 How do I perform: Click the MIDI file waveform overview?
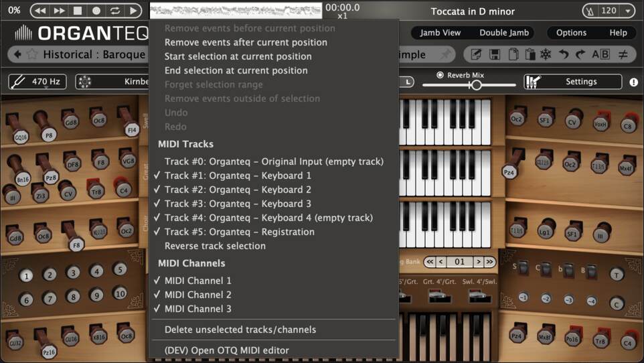point(236,11)
